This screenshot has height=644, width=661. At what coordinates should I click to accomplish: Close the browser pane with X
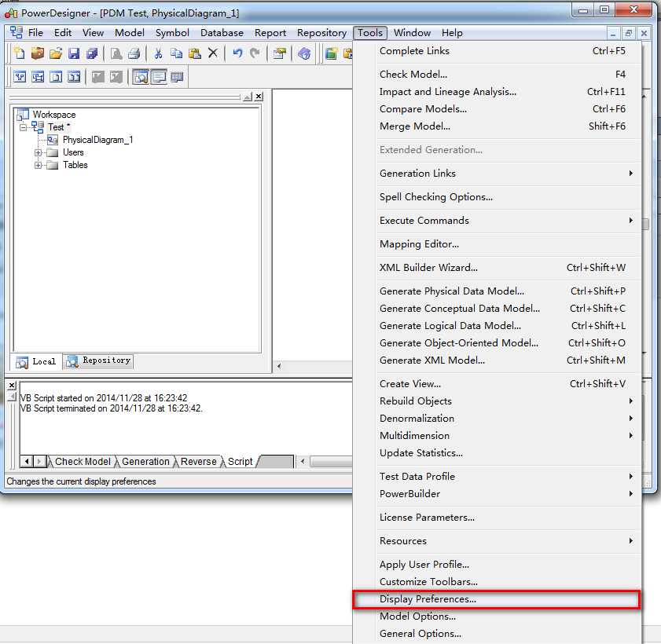(x=259, y=97)
